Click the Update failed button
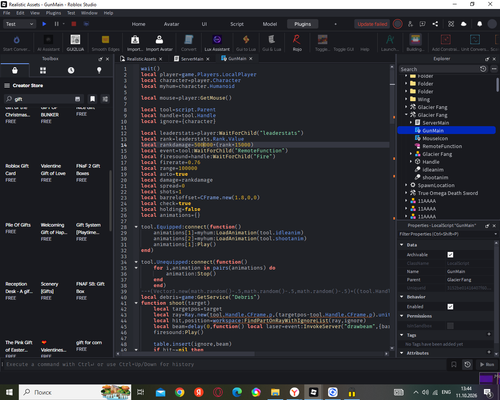 [x=372, y=24]
